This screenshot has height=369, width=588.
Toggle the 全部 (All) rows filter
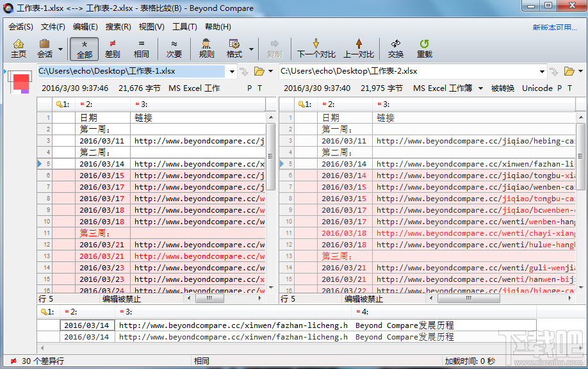84,48
